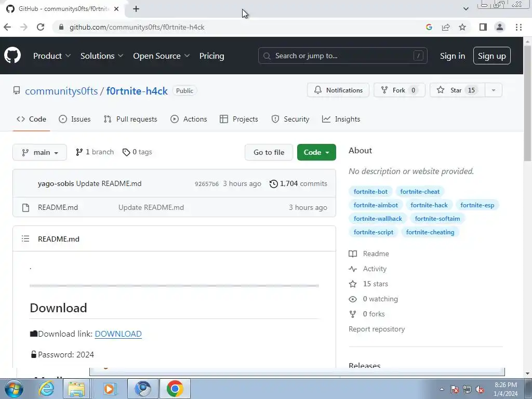The image size is (532, 399).
Task: Select the fortnite-wallhack topic tag
Action: pyautogui.click(x=378, y=219)
